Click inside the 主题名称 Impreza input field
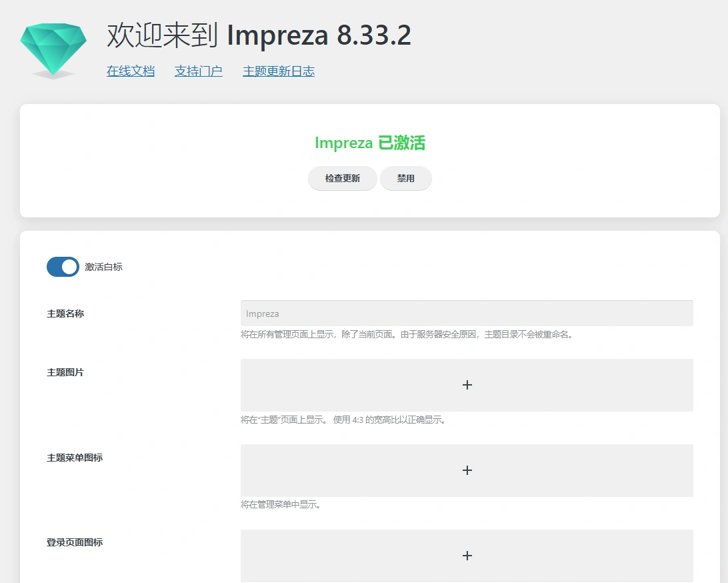Viewport: 728px width, 583px height. tap(467, 313)
